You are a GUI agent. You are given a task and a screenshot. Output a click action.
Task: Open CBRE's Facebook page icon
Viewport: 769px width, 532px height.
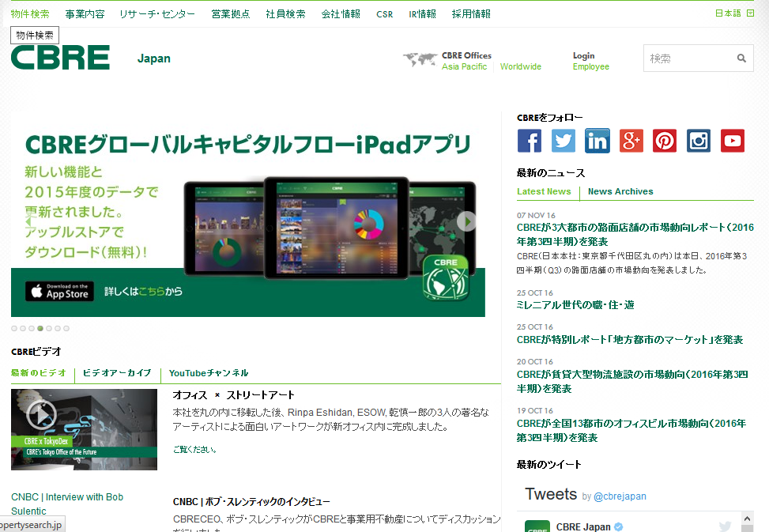pos(530,141)
